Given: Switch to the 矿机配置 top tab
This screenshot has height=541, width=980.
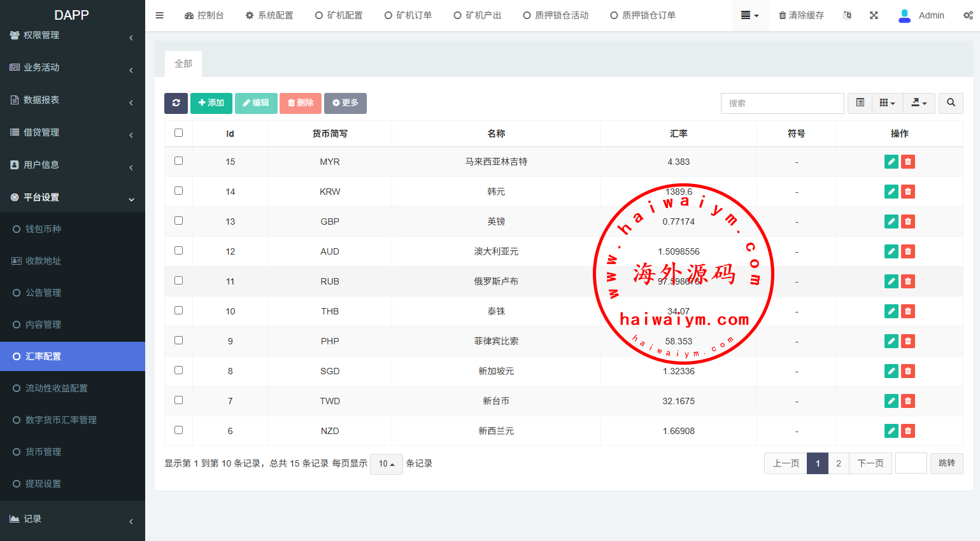Looking at the screenshot, I should click(339, 15).
